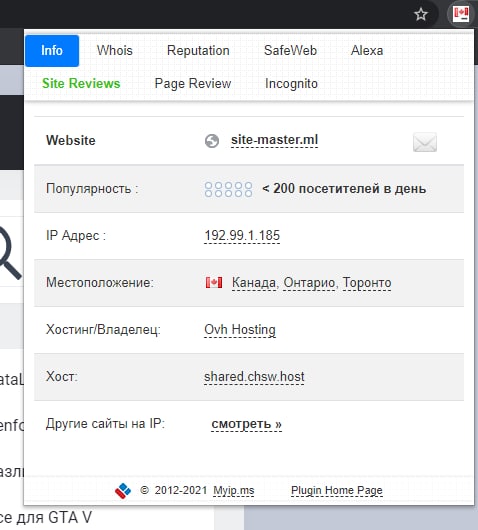The width and height of the screenshot is (478, 530).
Task: Switch to Page Review tab
Action: click(193, 83)
